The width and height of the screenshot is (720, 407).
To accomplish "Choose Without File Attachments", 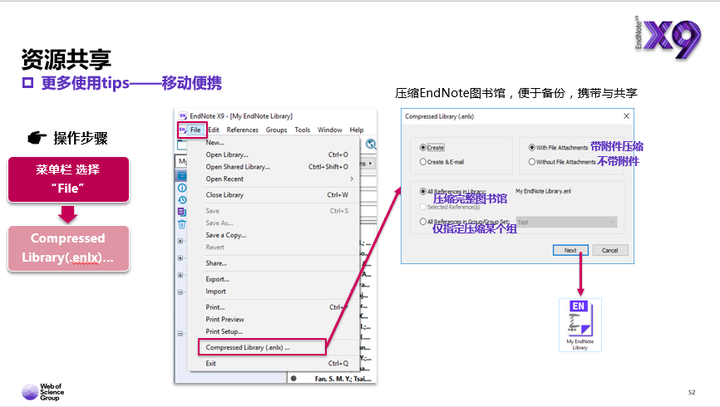I will coord(532,162).
